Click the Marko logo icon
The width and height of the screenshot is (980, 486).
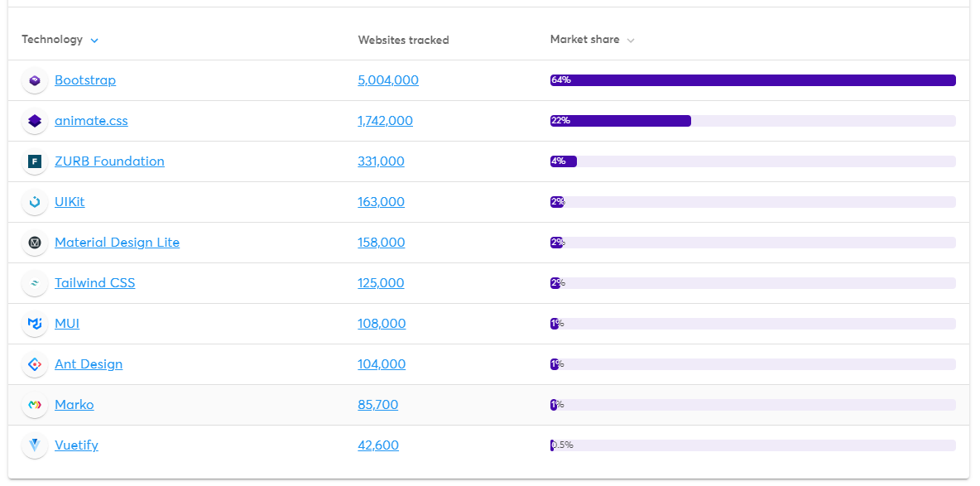click(35, 405)
